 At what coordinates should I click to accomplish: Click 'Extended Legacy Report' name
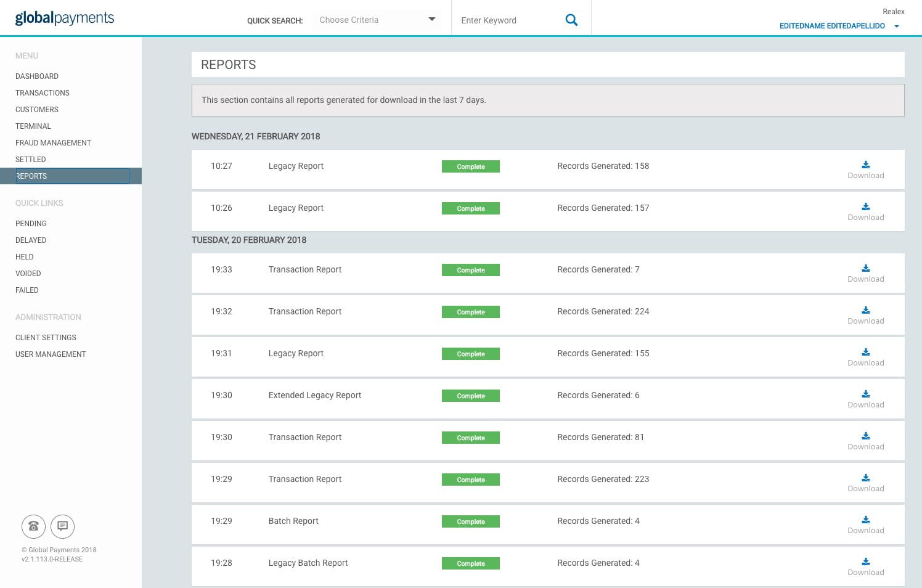point(315,395)
